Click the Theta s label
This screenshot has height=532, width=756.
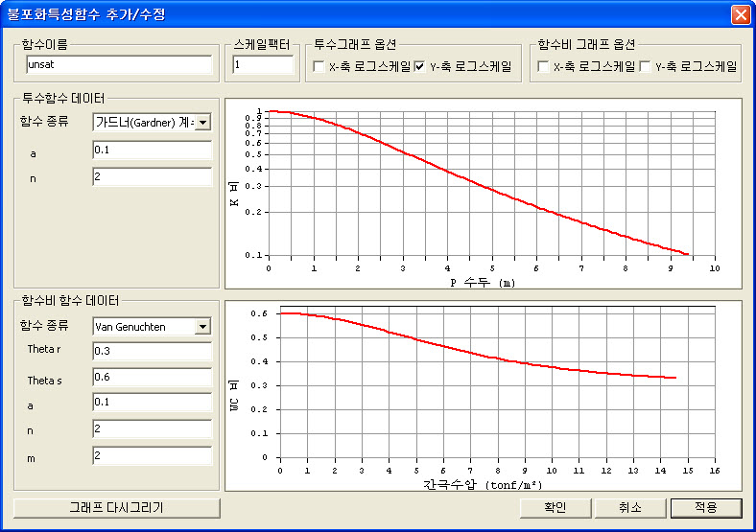click(x=44, y=381)
